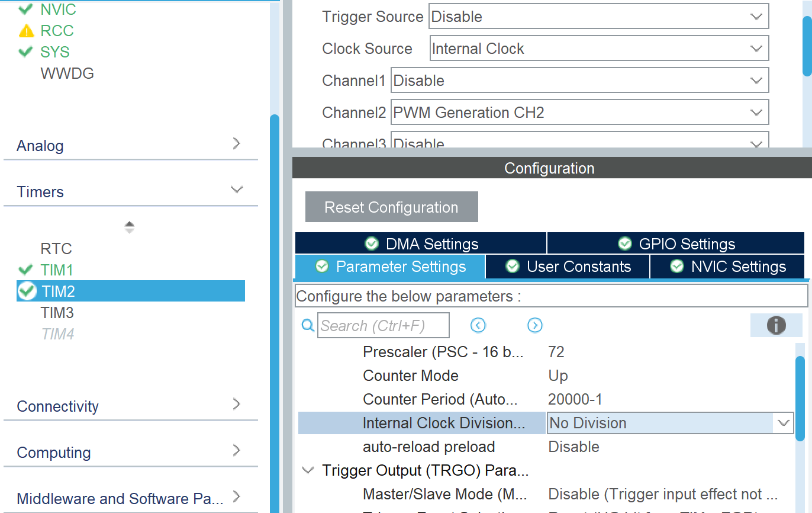Screen dimensions: 812x513
Task: Click check icon on User Constants tab
Action: pyautogui.click(x=513, y=267)
